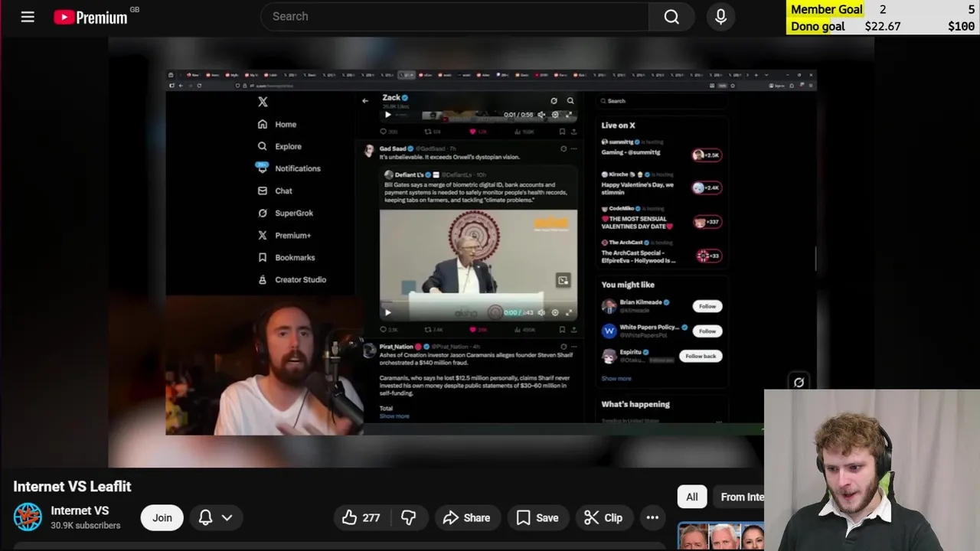Share this video with the Share button
The width and height of the screenshot is (980, 551).
tap(466, 518)
